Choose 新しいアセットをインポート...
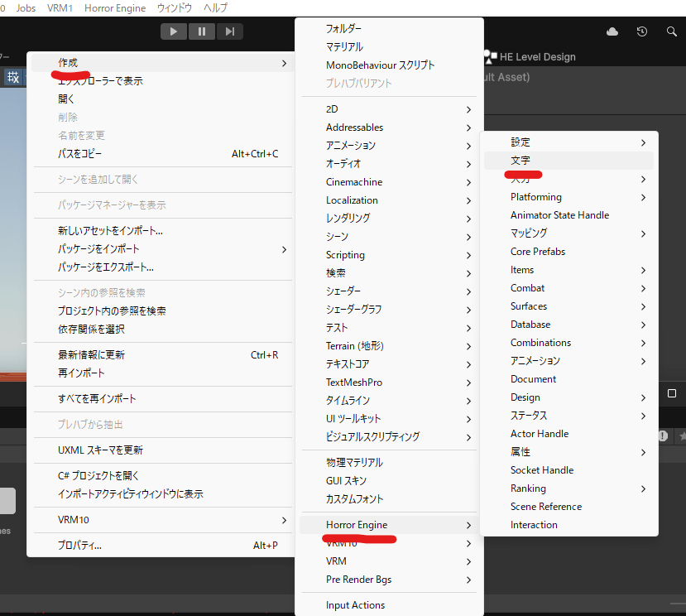This screenshot has height=616, width=686. (x=163, y=231)
